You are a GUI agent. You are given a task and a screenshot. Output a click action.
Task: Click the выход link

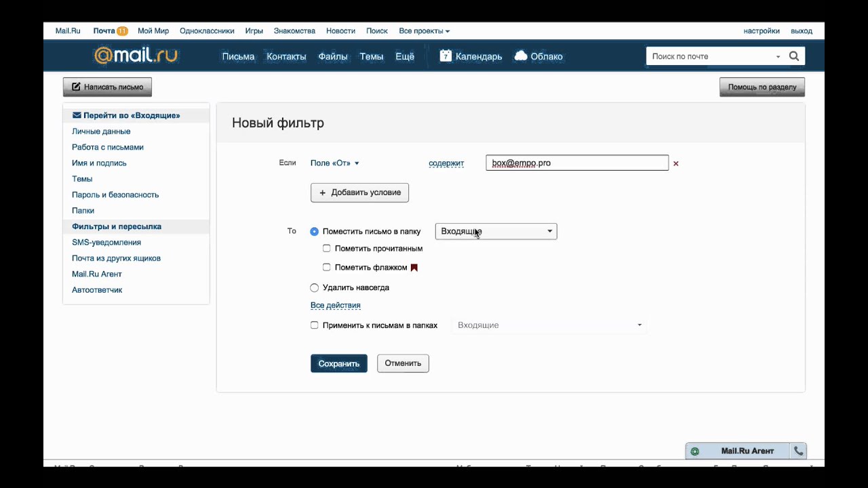(802, 31)
